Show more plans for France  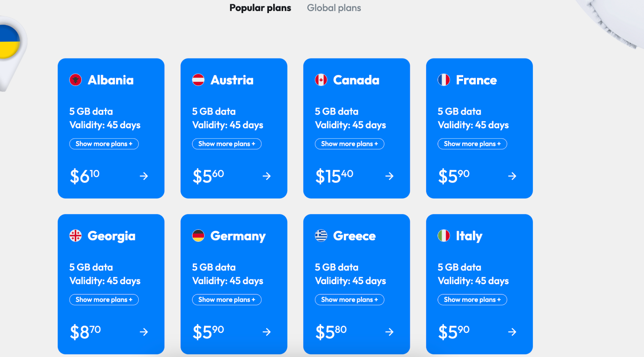[472, 144]
